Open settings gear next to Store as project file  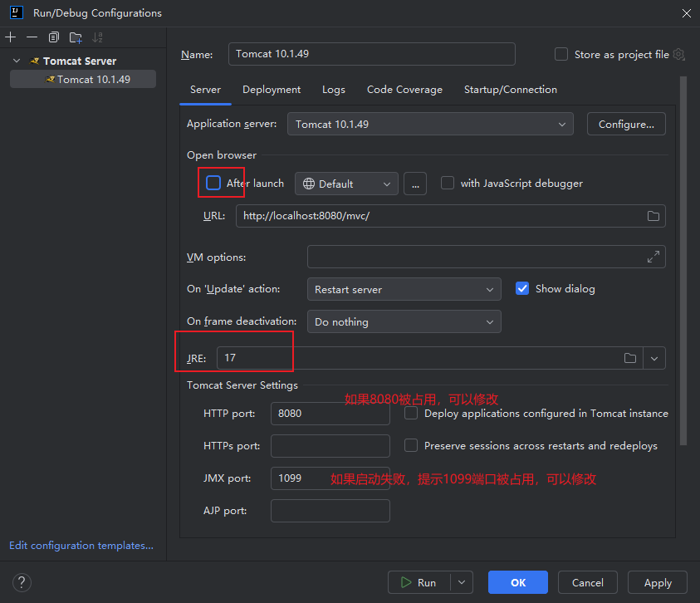pos(678,54)
